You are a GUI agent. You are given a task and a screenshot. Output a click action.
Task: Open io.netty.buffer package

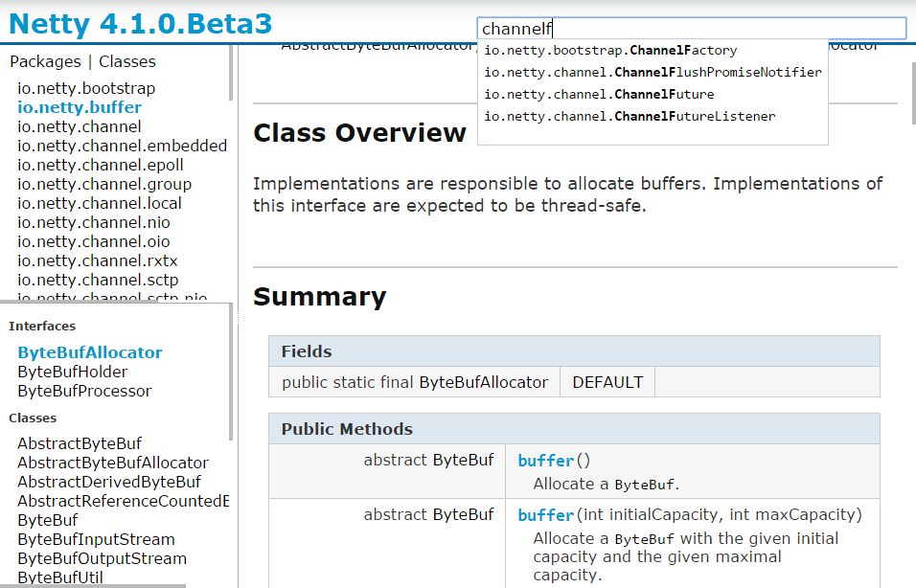[x=80, y=107]
